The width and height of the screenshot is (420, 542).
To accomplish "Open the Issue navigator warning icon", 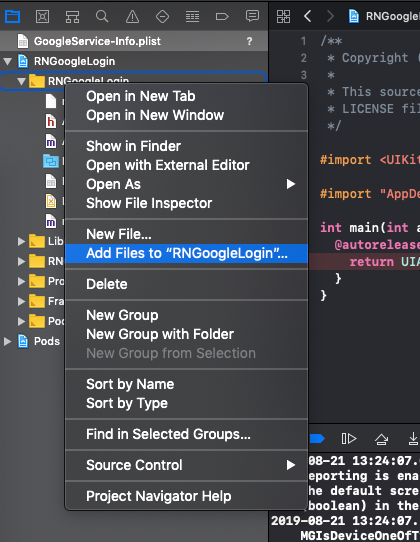I will [x=132, y=16].
